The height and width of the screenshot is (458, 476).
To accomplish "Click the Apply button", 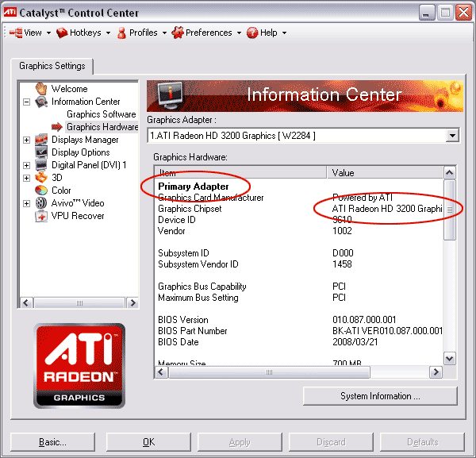I will coord(240,442).
